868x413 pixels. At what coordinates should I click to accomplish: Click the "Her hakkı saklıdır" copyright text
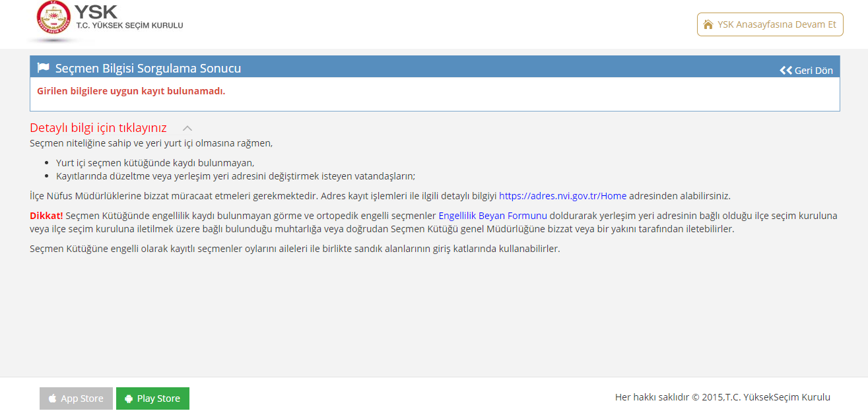coord(722,397)
